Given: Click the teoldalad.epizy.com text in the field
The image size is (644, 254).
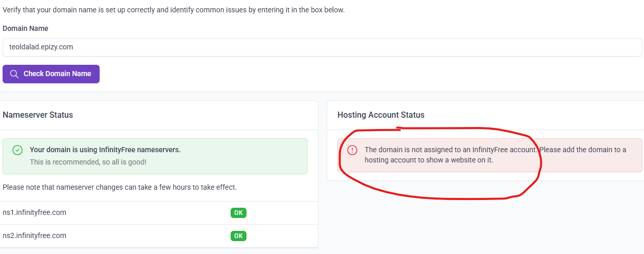Looking at the screenshot, I should coord(41,47).
